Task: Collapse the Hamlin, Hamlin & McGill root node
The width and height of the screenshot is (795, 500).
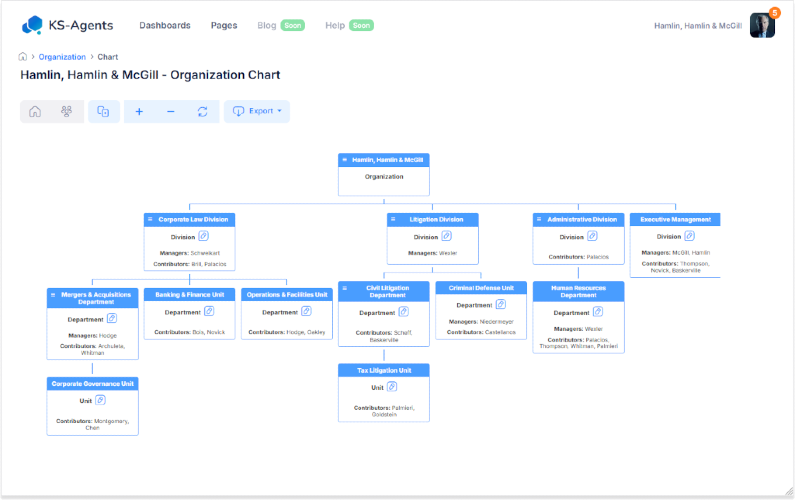Action: 345,160
